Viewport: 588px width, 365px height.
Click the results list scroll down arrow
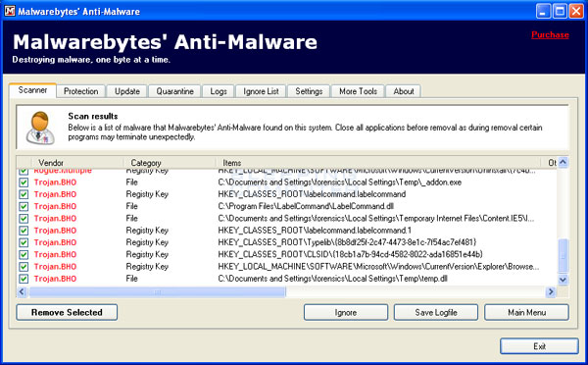point(563,280)
